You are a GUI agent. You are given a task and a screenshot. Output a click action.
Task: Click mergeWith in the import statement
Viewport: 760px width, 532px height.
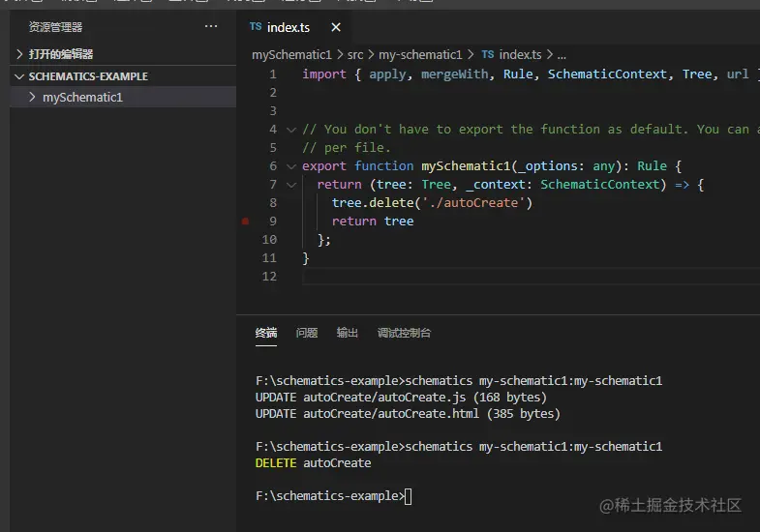coord(455,74)
